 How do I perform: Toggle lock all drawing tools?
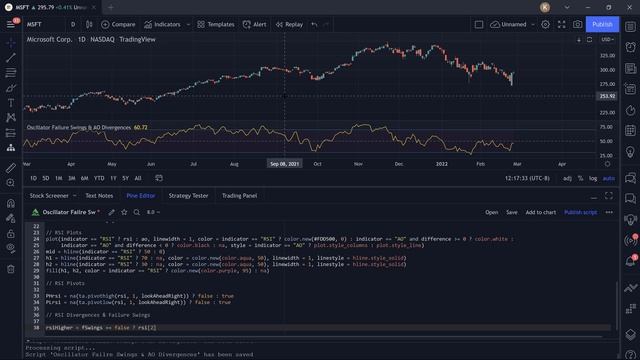tap(11, 233)
